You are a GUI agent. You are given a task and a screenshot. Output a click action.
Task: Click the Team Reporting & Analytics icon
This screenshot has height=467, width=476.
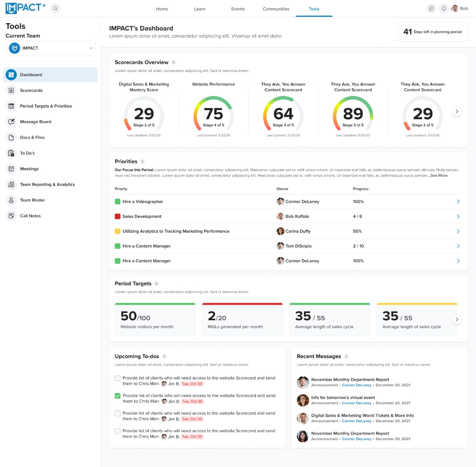(x=11, y=184)
